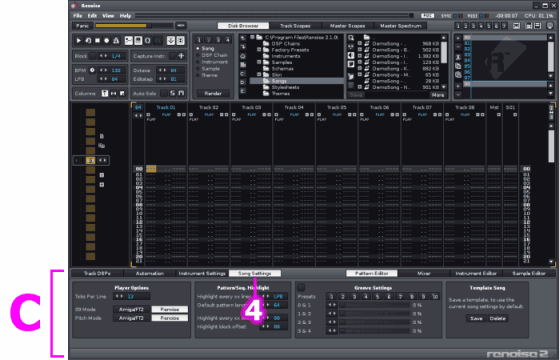
Task: Select the Theme radio button
Action: click(x=198, y=75)
